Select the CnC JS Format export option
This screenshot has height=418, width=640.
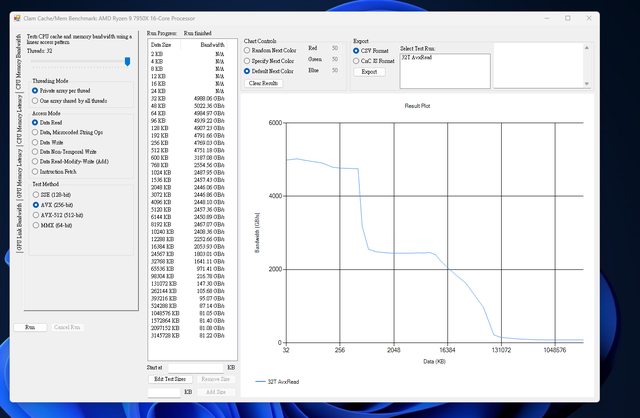click(357, 61)
